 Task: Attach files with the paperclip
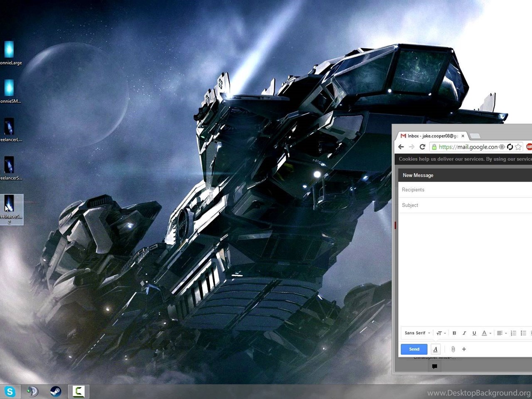click(453, 349)
